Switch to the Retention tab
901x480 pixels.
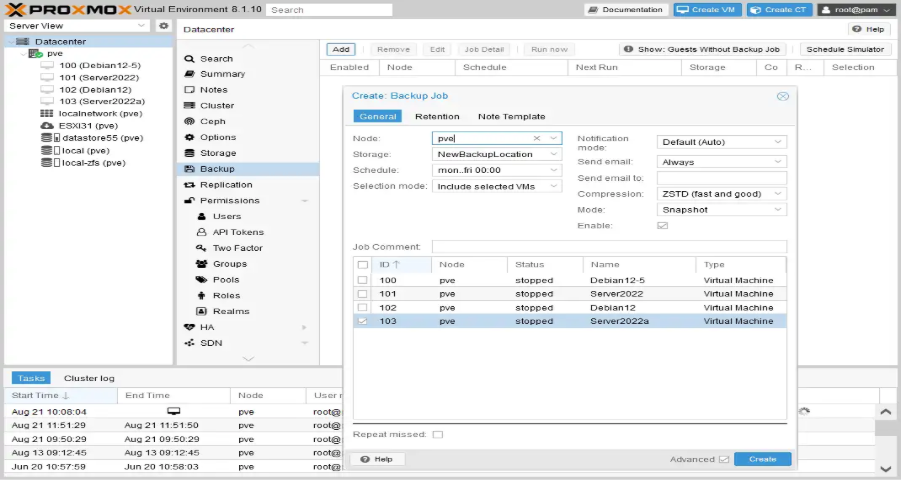(x=437, y=117)
